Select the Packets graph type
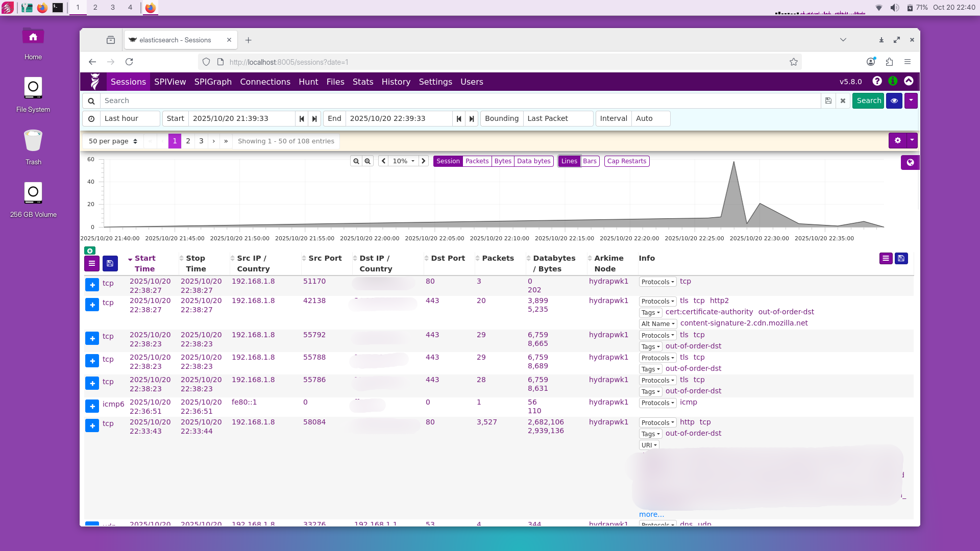Screen dimensions: 980x551 click(477, 161)
